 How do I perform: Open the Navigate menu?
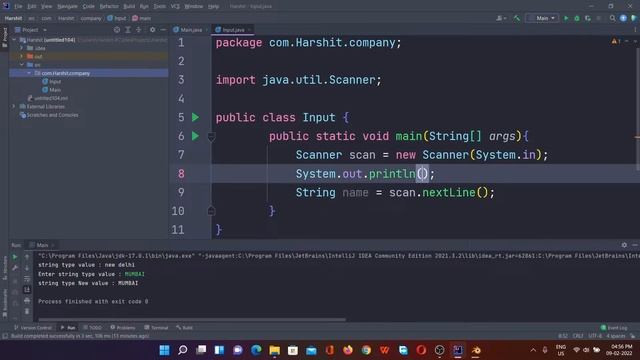(x=67, y=7)
